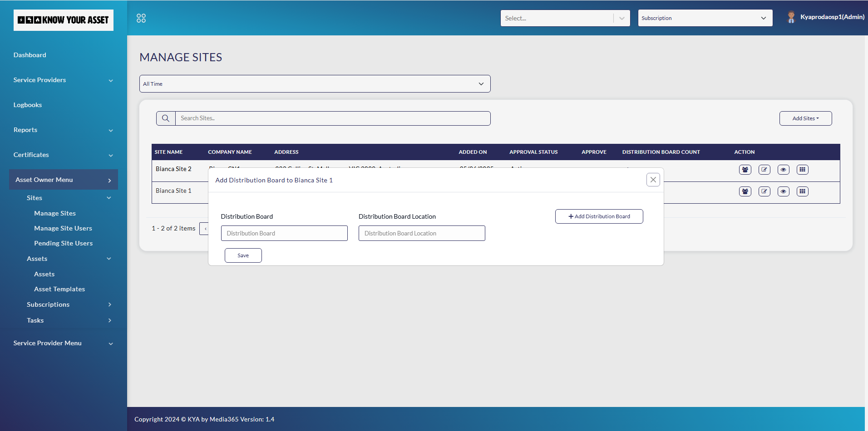The width and height of the screenshot is (868, 431).
Task: Click the users icon for Bianca Site 2
Action: click(x=745, y=170)
